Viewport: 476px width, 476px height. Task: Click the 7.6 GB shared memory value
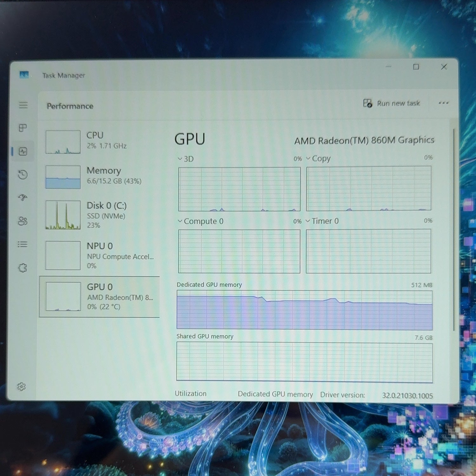point(424,338)
